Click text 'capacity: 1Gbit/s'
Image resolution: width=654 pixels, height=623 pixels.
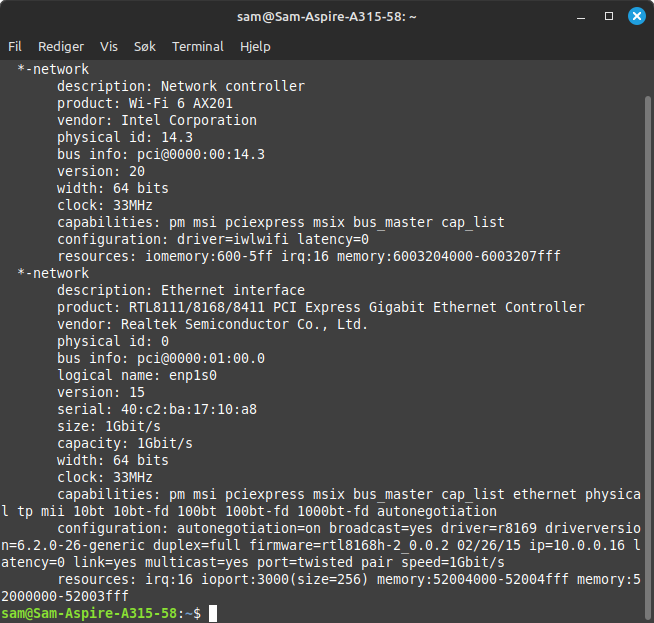pyautogui.click(x=125, y=443)
